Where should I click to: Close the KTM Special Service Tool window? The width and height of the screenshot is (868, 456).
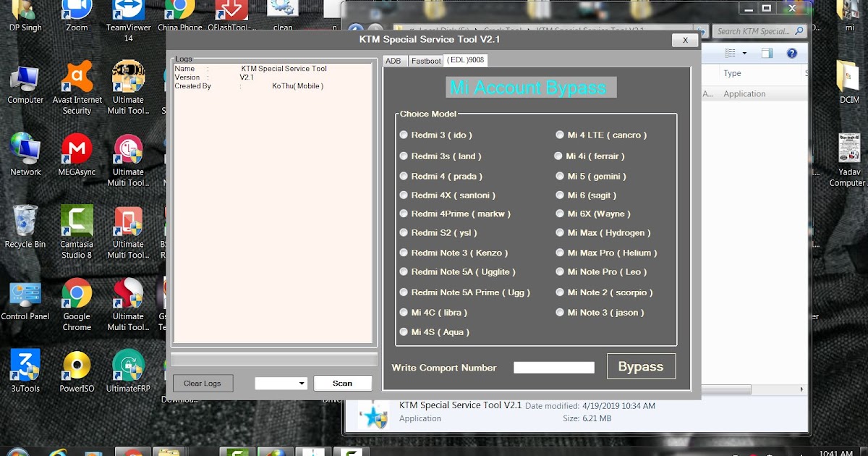[685, 41]
